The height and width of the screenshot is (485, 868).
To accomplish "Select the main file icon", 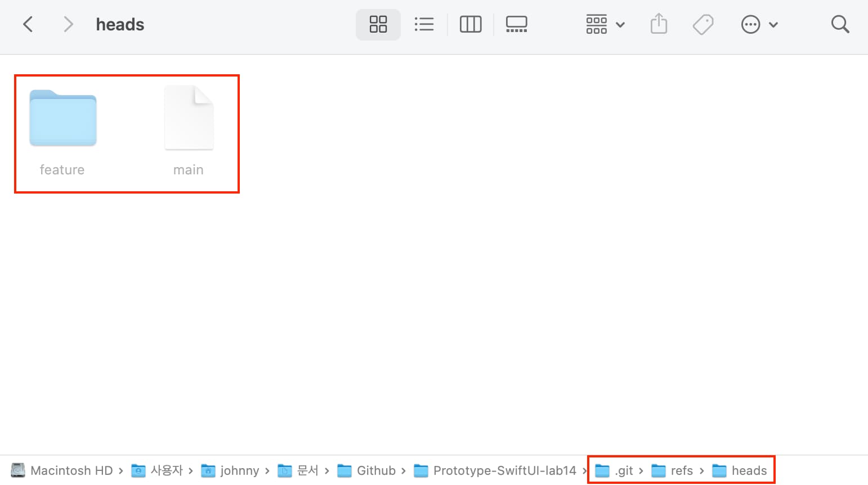I will click(x=189, y=118).
